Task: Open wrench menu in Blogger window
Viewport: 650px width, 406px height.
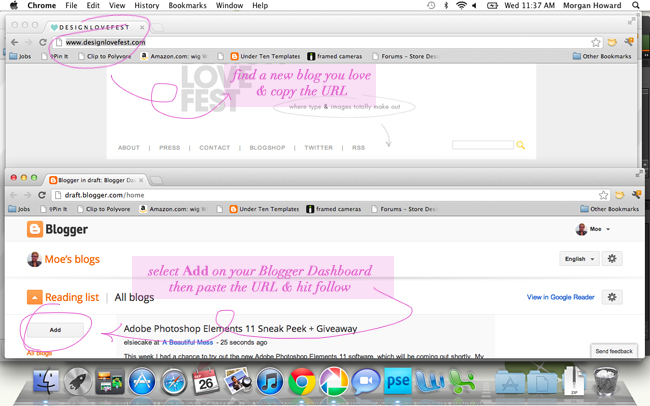Action: (x=636, y=194)
